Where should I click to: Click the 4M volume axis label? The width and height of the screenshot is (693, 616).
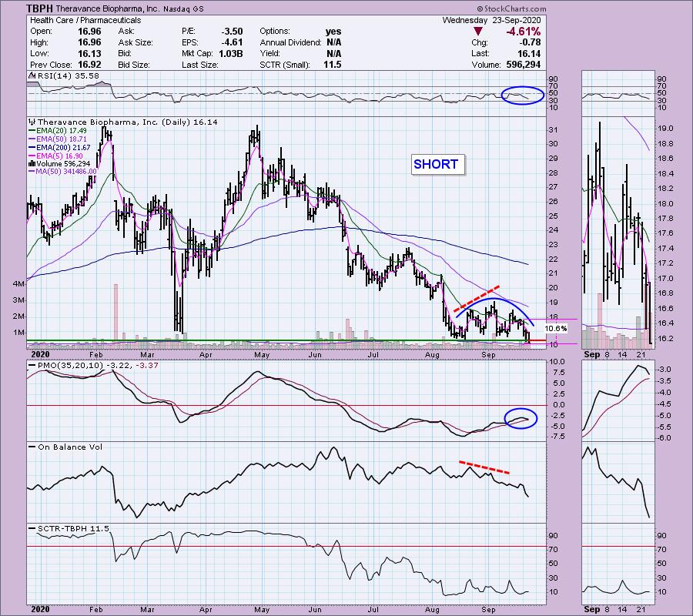click(19, 284)
